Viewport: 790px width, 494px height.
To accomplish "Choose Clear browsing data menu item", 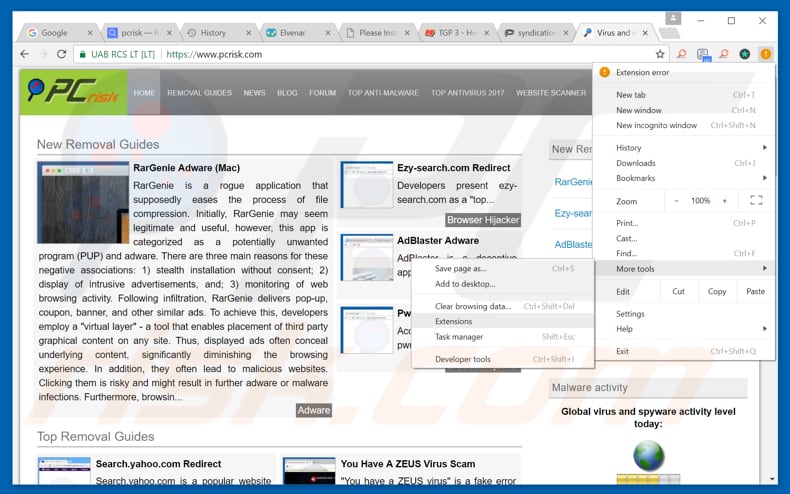I will click(503, 306).
